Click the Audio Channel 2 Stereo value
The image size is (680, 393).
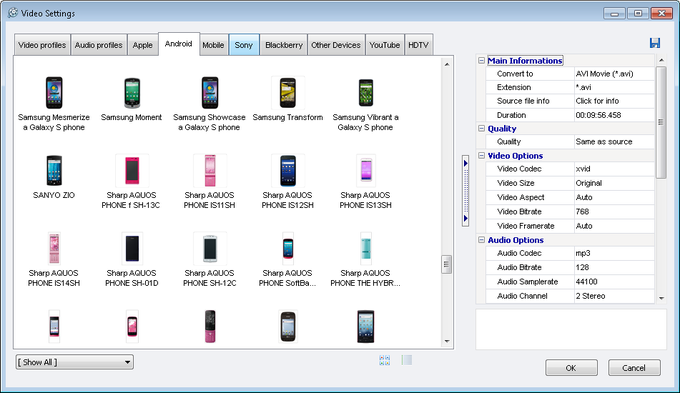614,296
